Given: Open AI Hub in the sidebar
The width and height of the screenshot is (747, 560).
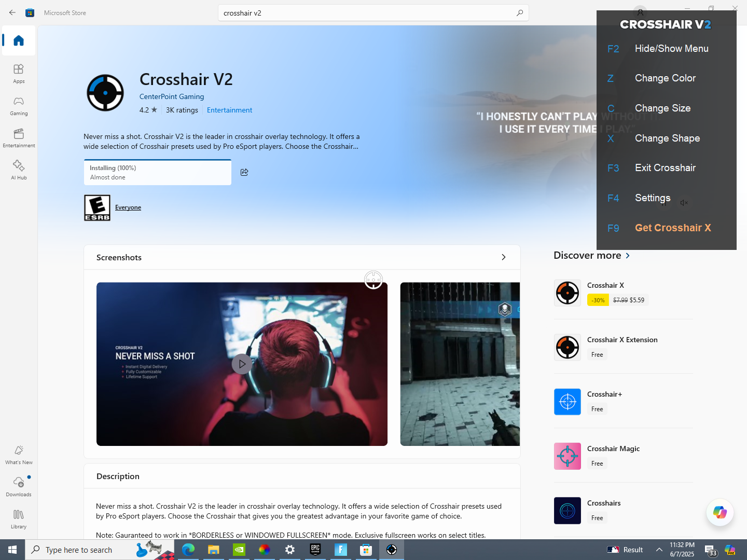Looking at the screenshot, I should (x=19, y=170).
